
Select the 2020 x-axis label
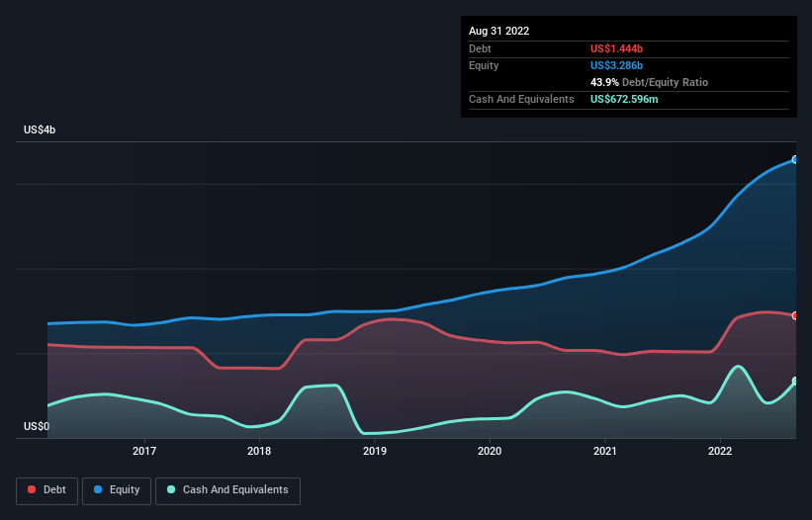tap(490, 451)
